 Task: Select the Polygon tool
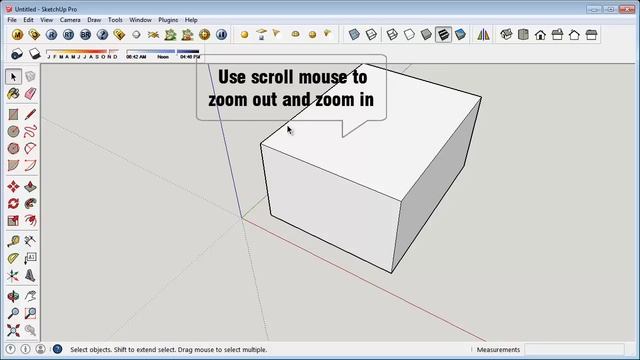13,148
